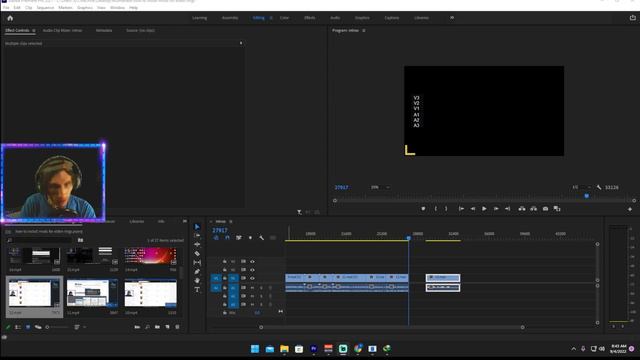This screenshot has width=640, height=360.
Task: Toggle the lock on track V2
Action: [224, 270]
